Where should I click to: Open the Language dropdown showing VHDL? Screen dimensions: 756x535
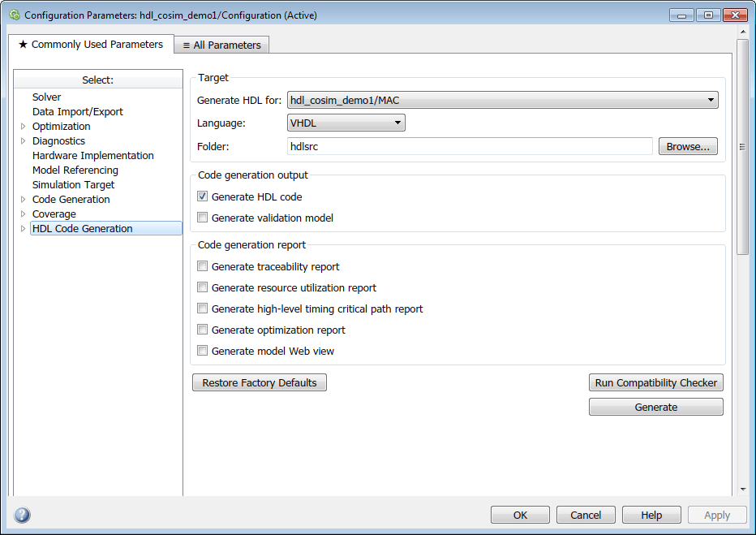point(346,123)
